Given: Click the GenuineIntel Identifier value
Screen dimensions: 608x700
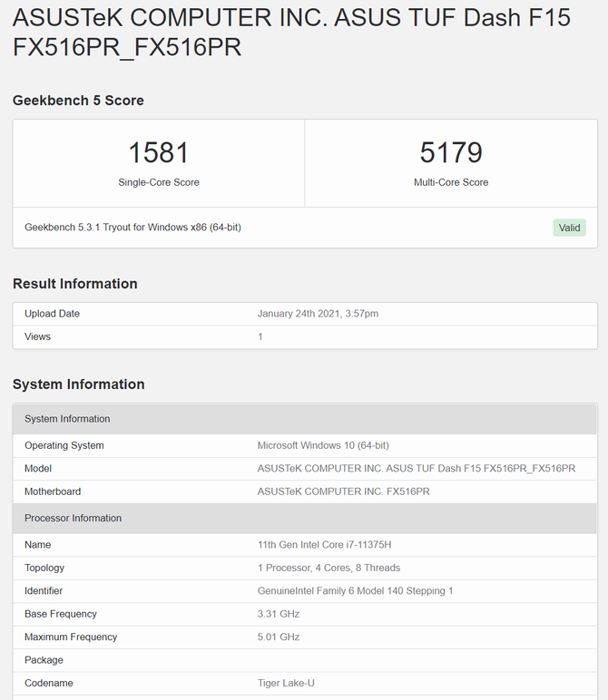Looking at the screenshot, I should pos(355,591).
